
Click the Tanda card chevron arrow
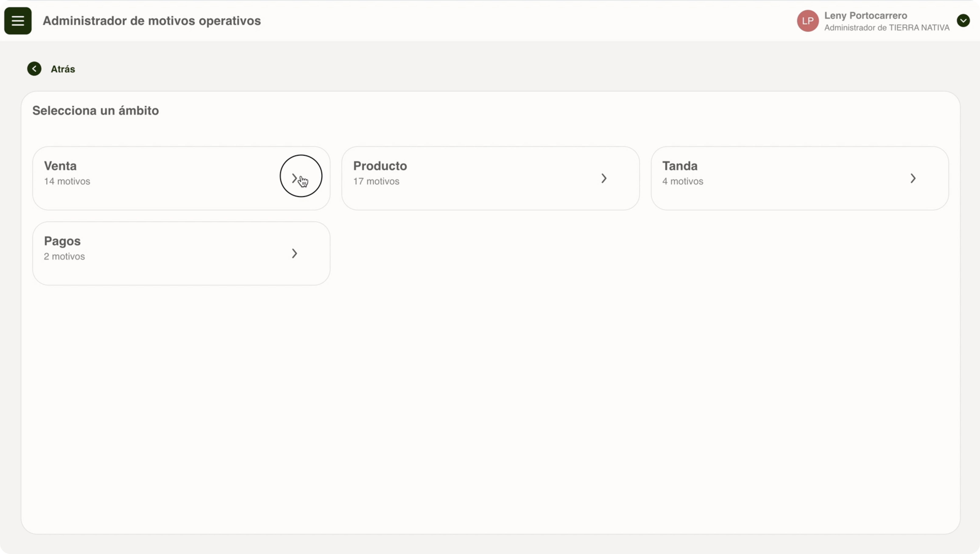coord(913,178)
